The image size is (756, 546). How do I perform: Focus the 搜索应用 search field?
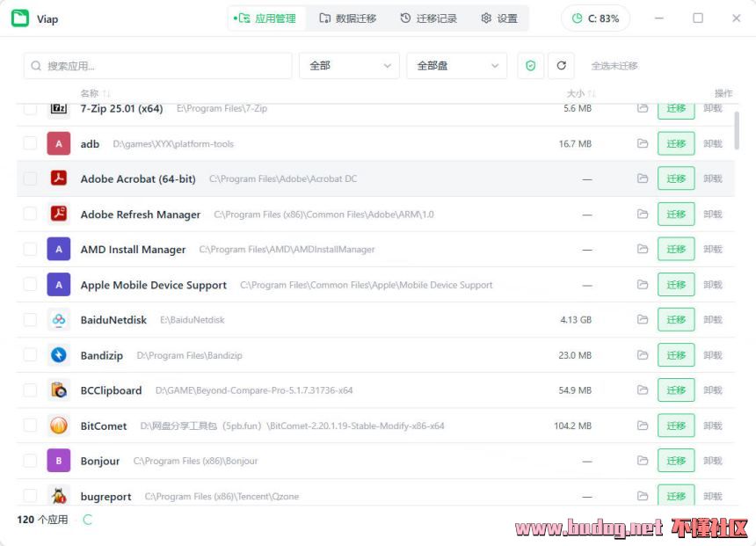point(157,66)
